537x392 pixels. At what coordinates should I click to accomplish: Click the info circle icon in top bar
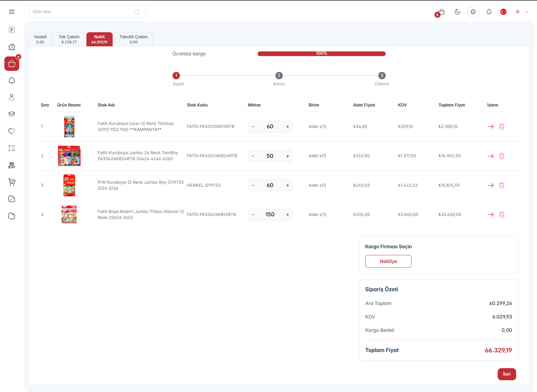coord(473,12)
